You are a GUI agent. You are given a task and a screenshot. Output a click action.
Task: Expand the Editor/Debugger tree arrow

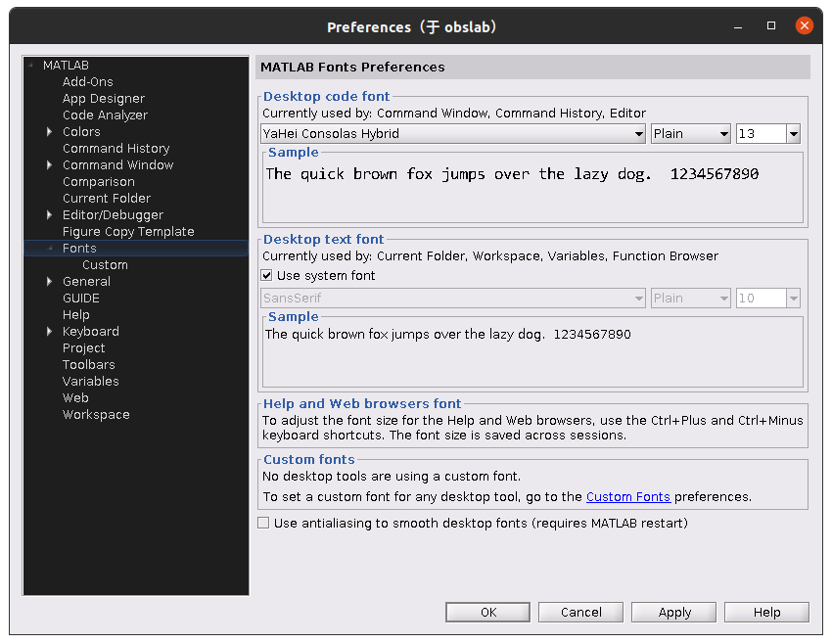(49, 215)
